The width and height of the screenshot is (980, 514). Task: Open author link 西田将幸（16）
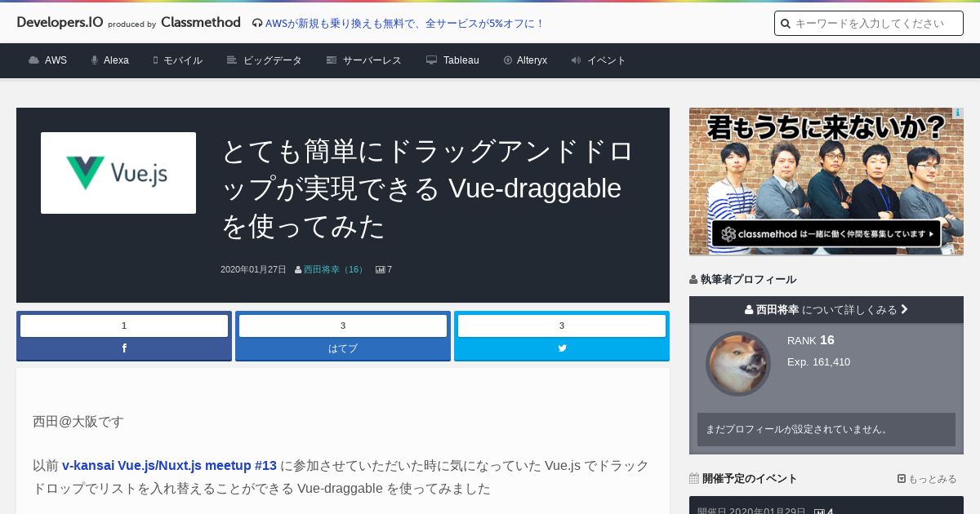336,269
